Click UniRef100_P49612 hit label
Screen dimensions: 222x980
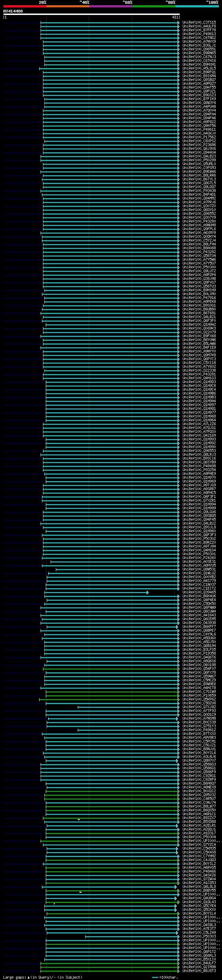coord(199,730)
